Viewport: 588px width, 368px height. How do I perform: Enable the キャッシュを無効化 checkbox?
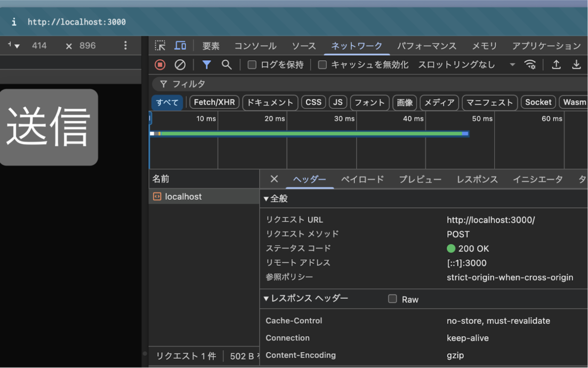click(322, 65)
